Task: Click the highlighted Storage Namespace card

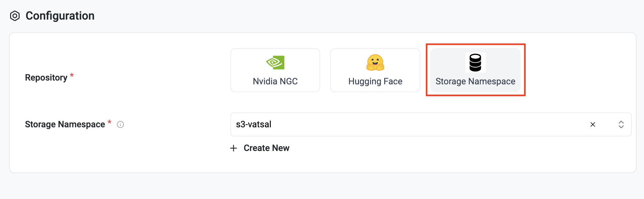Action: [x=475, y=70]
